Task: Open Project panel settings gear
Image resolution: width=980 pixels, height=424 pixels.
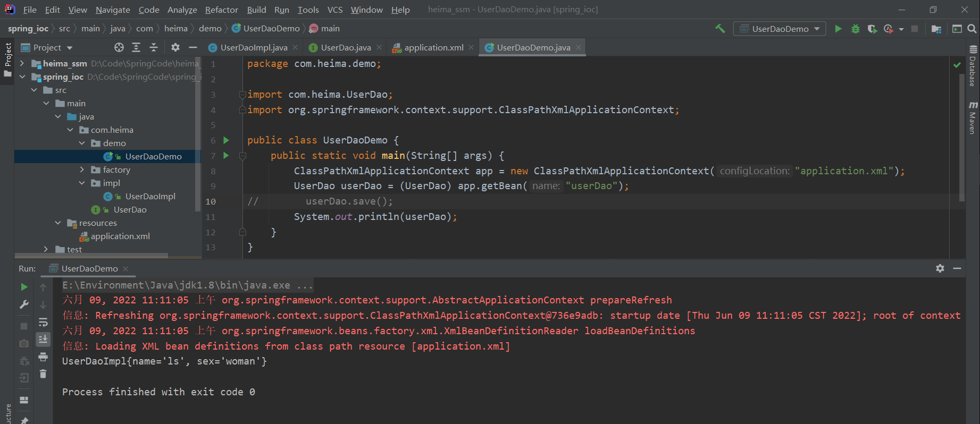Action: point(175,47)
